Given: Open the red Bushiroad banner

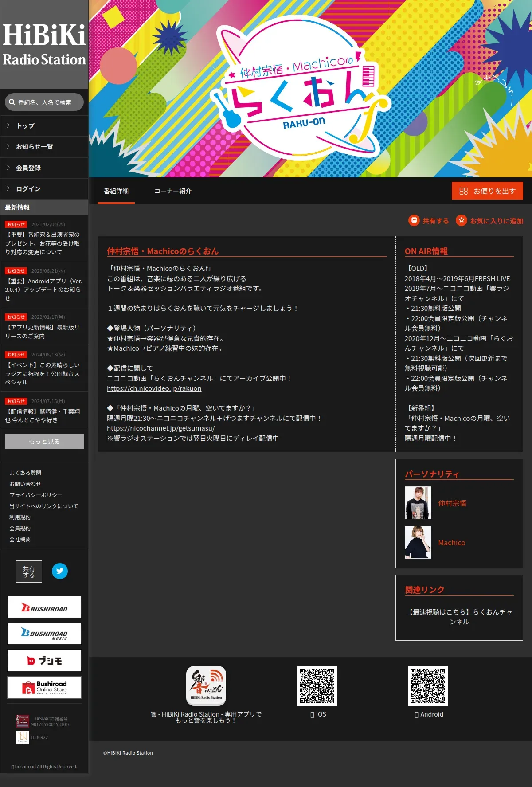Looking at the screenshot, I should click(44, 607).
